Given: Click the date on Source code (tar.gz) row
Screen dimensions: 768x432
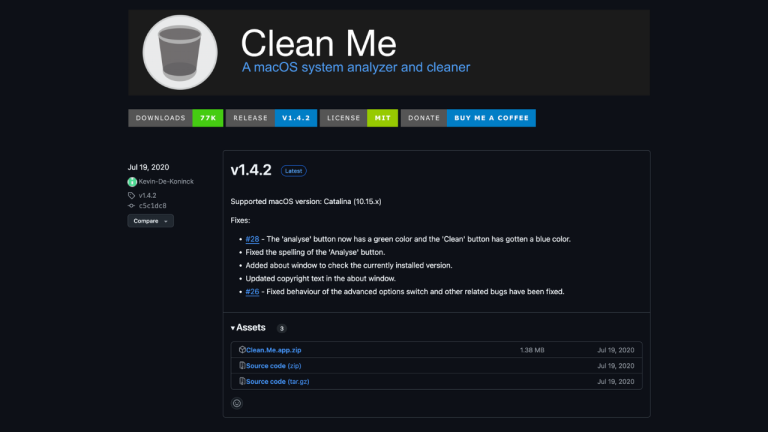Looking at the screenshot, I should click(616, 382).
